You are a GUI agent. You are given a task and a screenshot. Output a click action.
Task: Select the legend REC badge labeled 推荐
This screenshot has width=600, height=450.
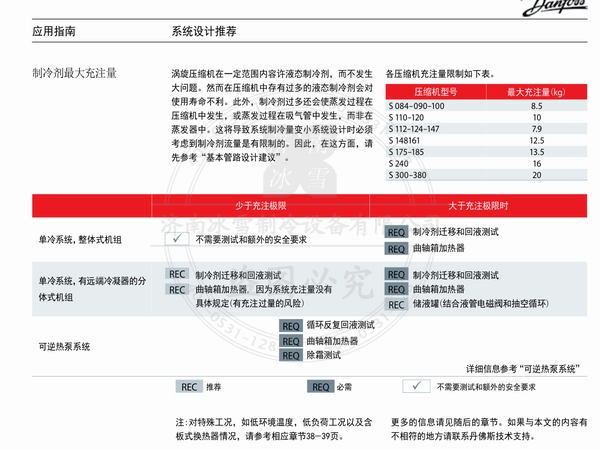coord(189,386)
